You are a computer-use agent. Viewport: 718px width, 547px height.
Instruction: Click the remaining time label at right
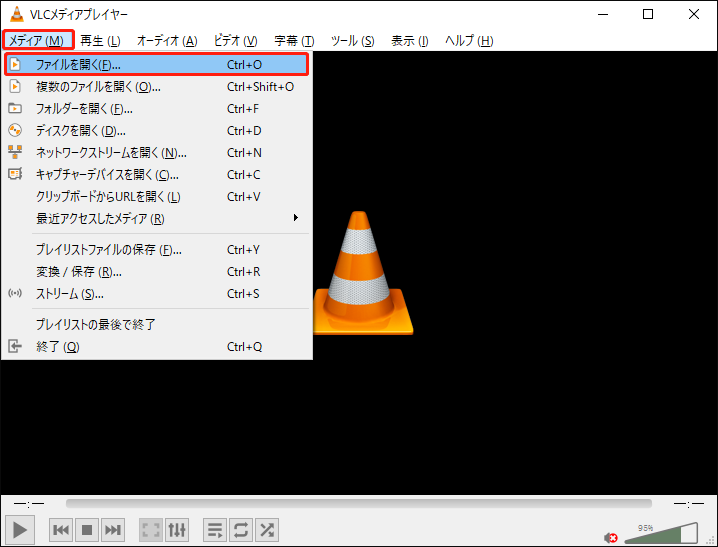689,504
